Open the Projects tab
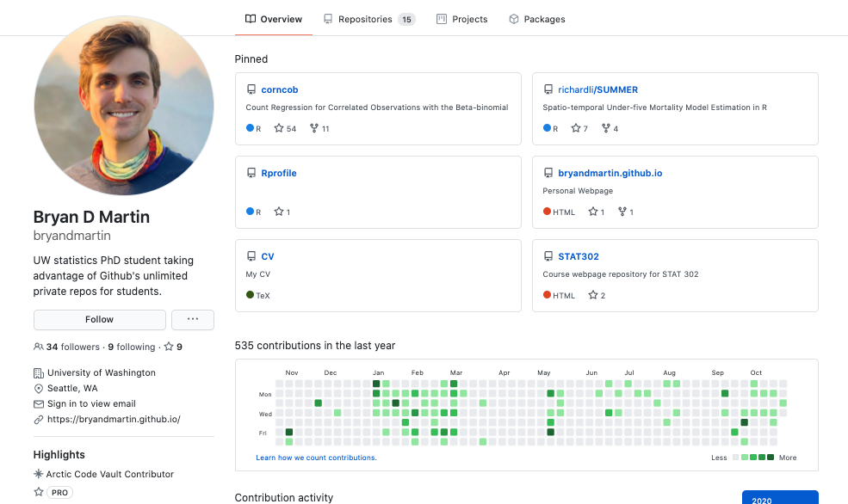 tap(461, 19)
